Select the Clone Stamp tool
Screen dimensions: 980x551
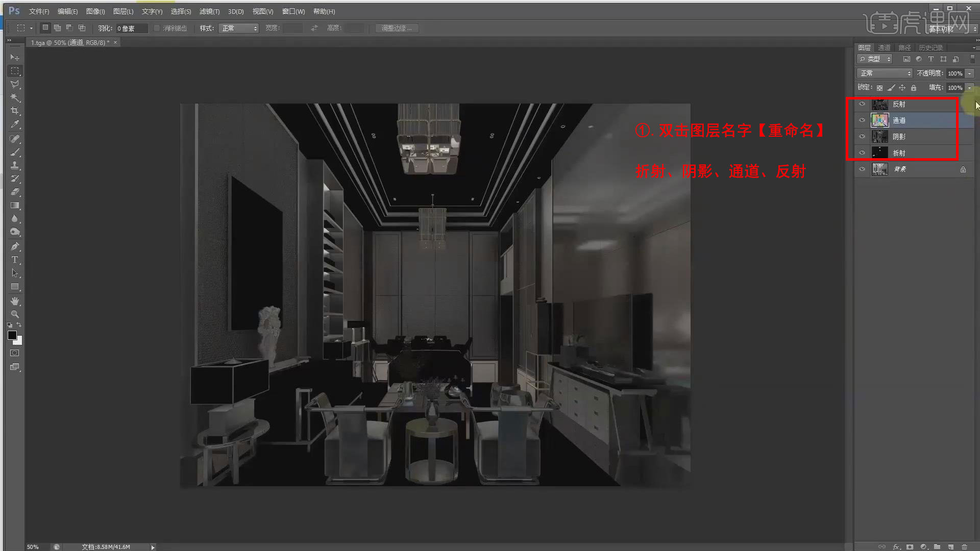click(15, 165)
